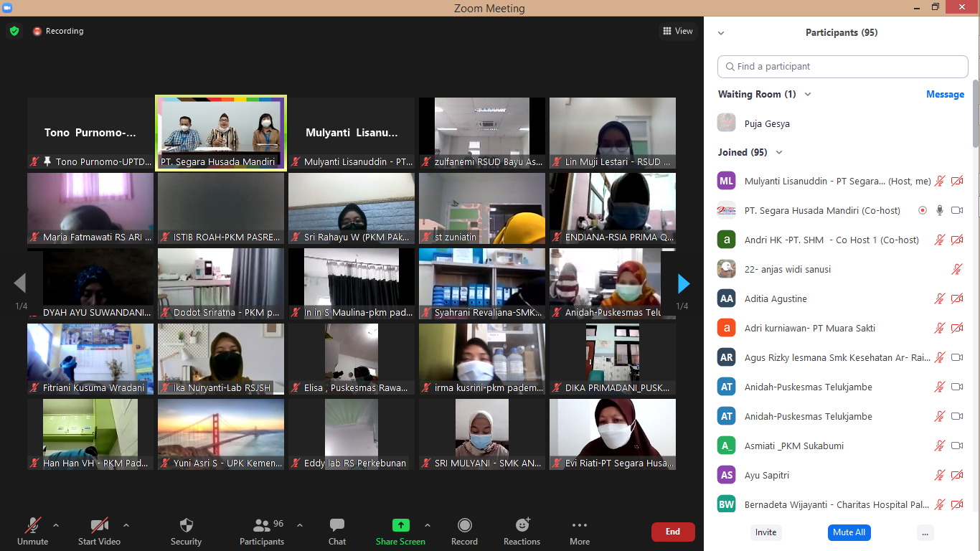Image resolution: width=980 pixels, height=551 pixels.
Task: Click the green Share Screen button
Action: 400,531
